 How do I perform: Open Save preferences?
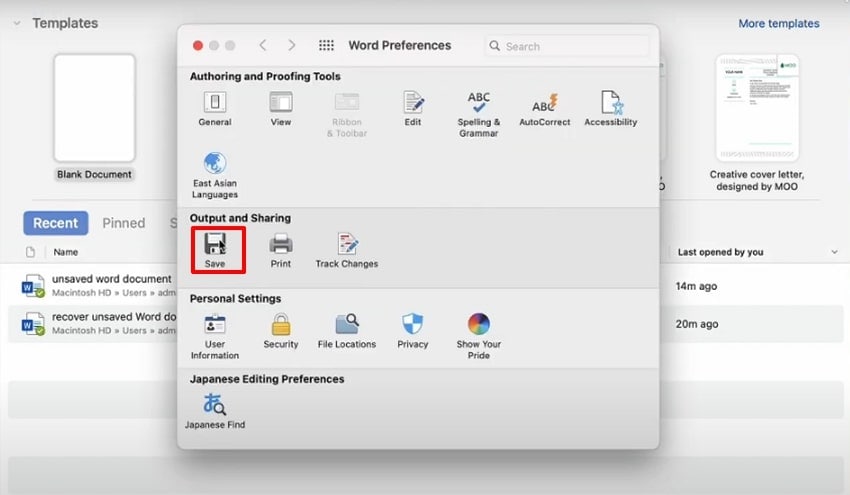(x=215, y=250)
